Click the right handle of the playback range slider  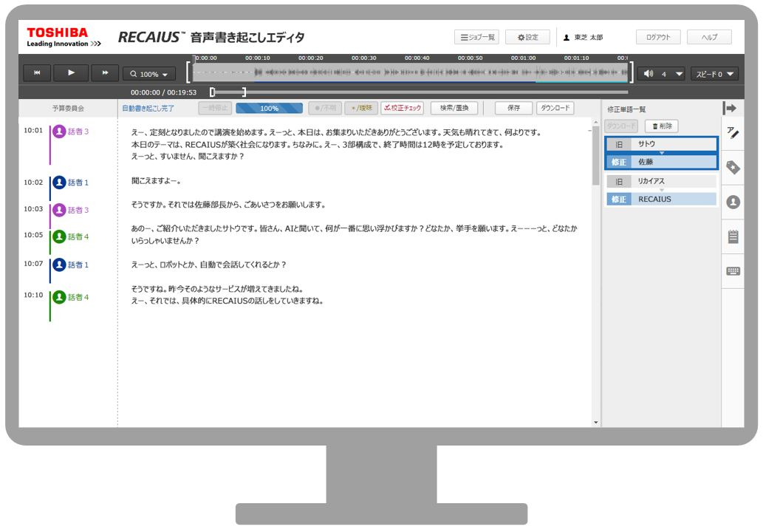(244, 92)
